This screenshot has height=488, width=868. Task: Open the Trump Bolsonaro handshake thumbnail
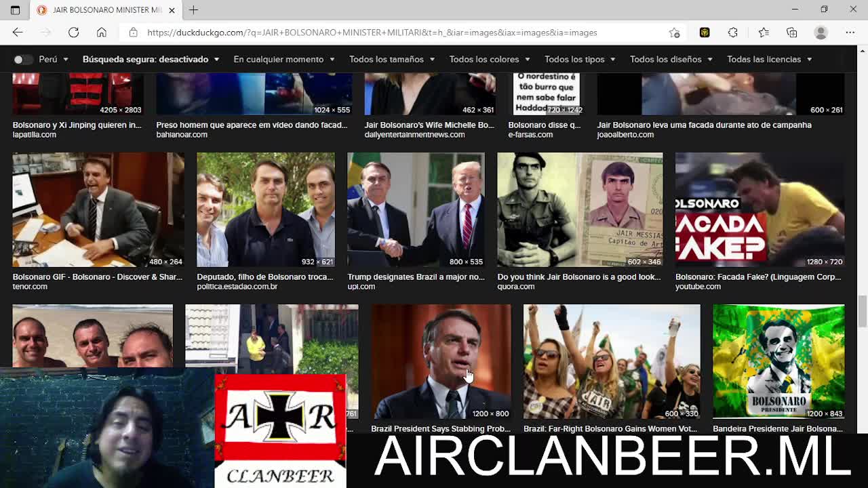click(x=416, y=209)
